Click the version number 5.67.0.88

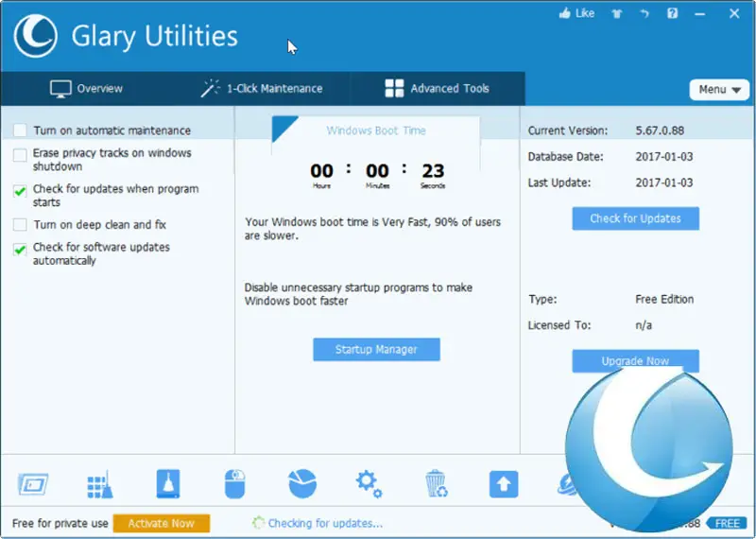point(660,130)
